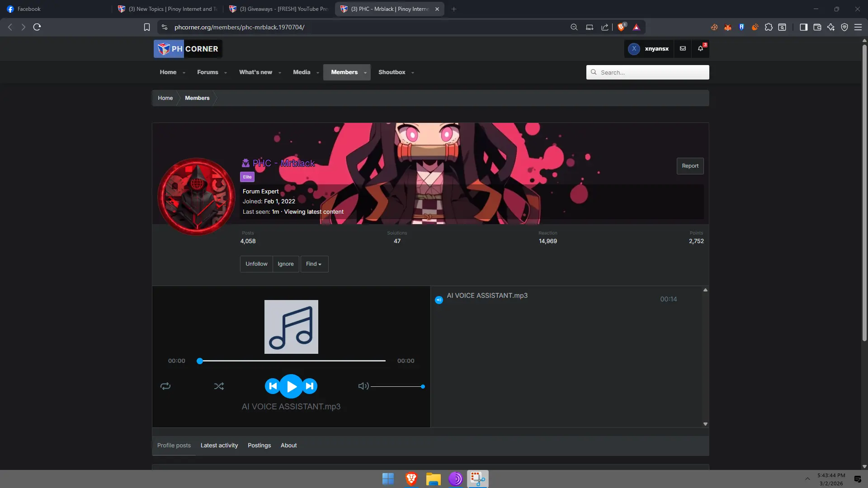This screenshot has width=868, height=488.
Task: Open Brave Rewards triangle icon
Action: 637,27
